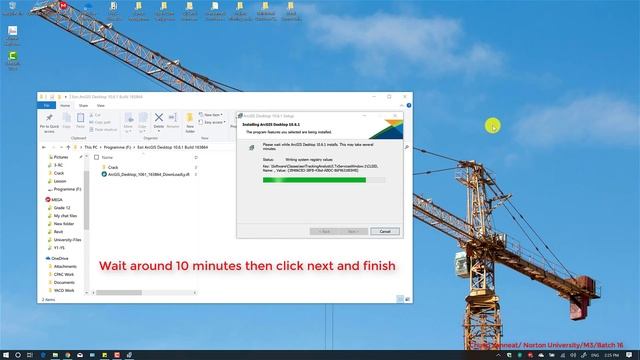The height and width of the screenshot is (360, 640).
Task: Open the Camtasia desktop shortcut
Action: [x=13, y=60]
